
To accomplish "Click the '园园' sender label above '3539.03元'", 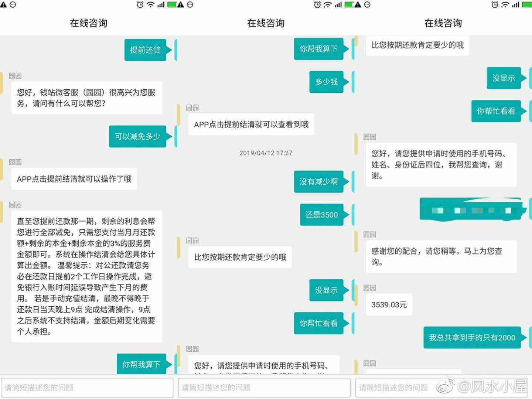I will point(370,288).
